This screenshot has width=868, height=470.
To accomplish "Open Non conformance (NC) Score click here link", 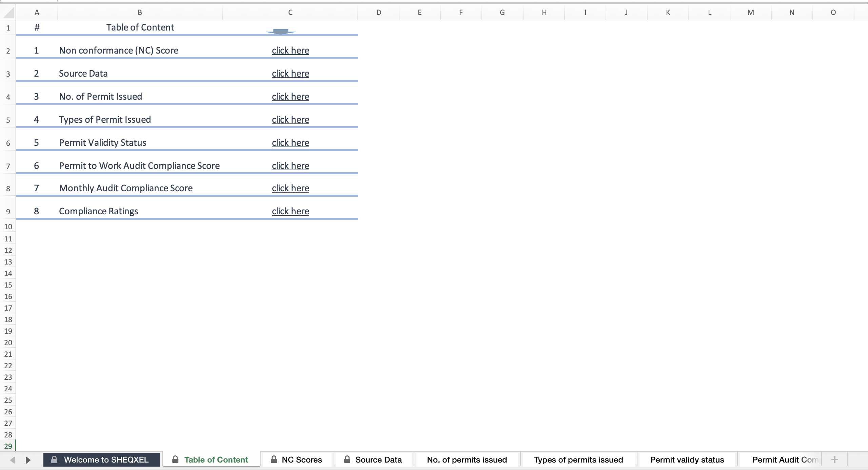I will (x=291, y=51).
